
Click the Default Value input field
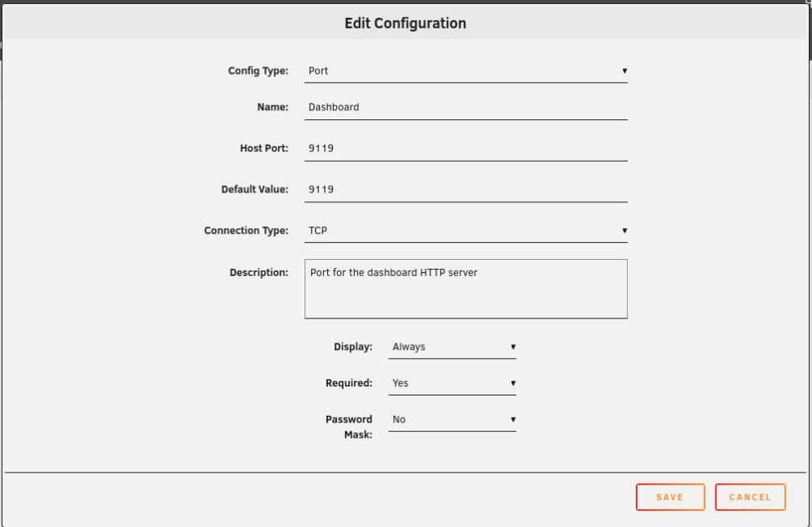(465, 189)
